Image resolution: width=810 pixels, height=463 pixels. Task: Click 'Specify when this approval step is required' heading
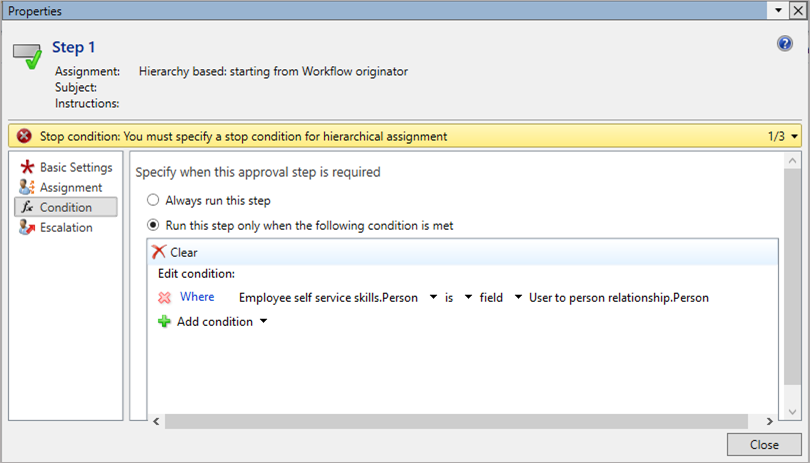point(258,172)
